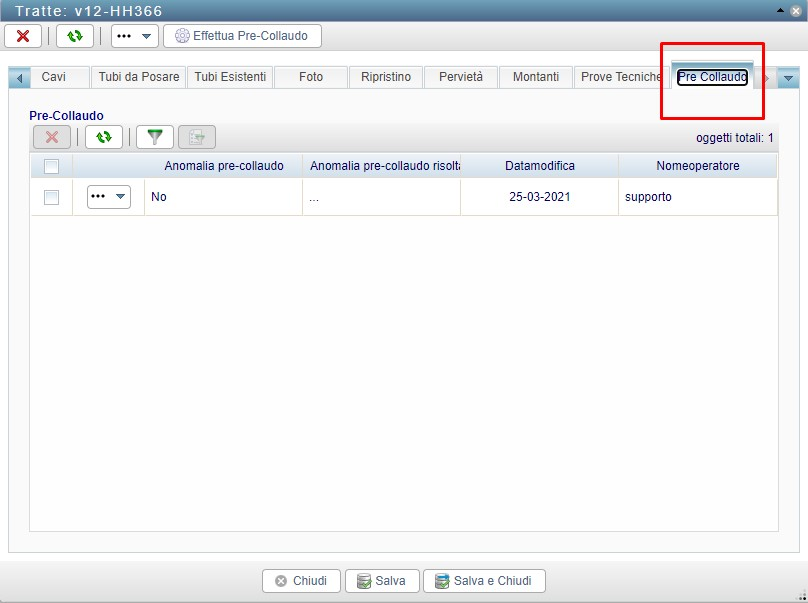Expand the tab list dropdown arrow

(788, 78)
